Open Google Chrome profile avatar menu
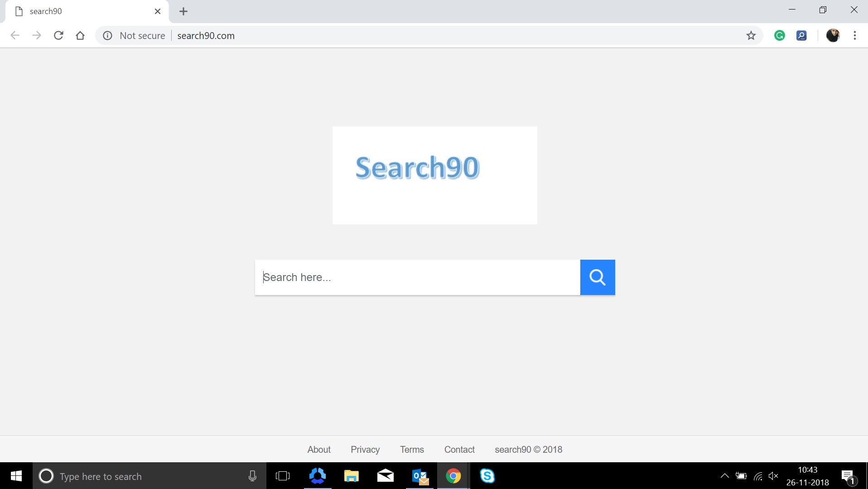This screenshot has width=868, height=489. [x=833, y=35]
